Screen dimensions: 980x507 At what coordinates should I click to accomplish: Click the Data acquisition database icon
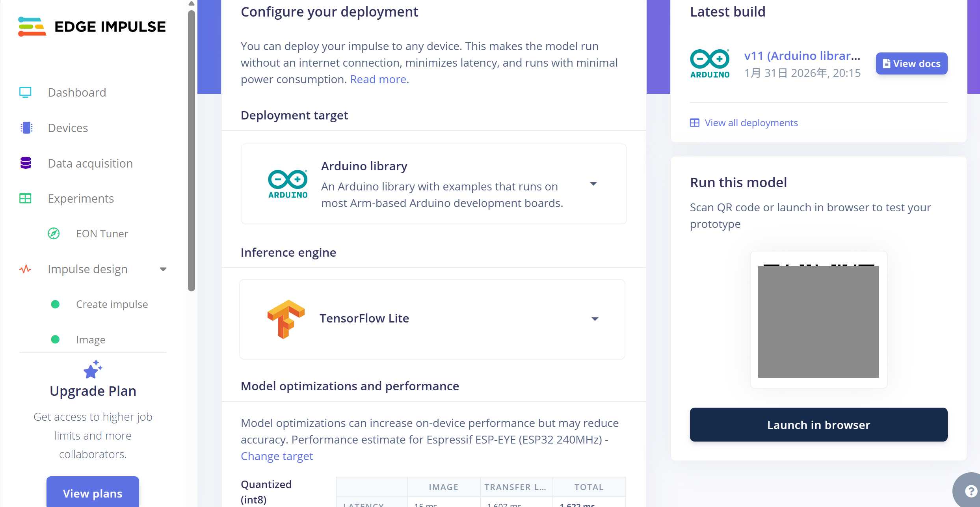(x=26, y=163)
